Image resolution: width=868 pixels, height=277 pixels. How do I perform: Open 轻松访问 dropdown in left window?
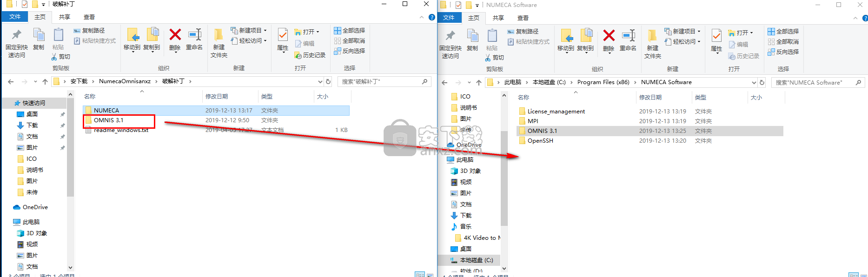249,41
